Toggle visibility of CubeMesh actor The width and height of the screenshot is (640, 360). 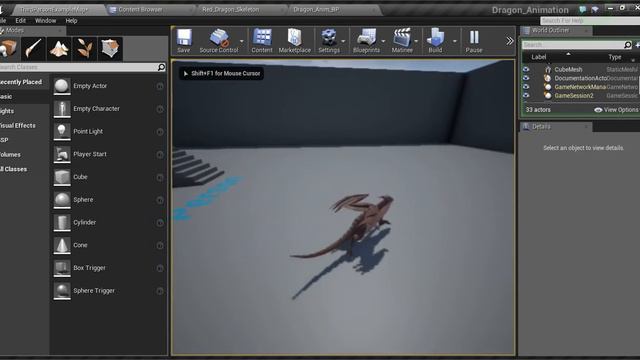point(526,69)
